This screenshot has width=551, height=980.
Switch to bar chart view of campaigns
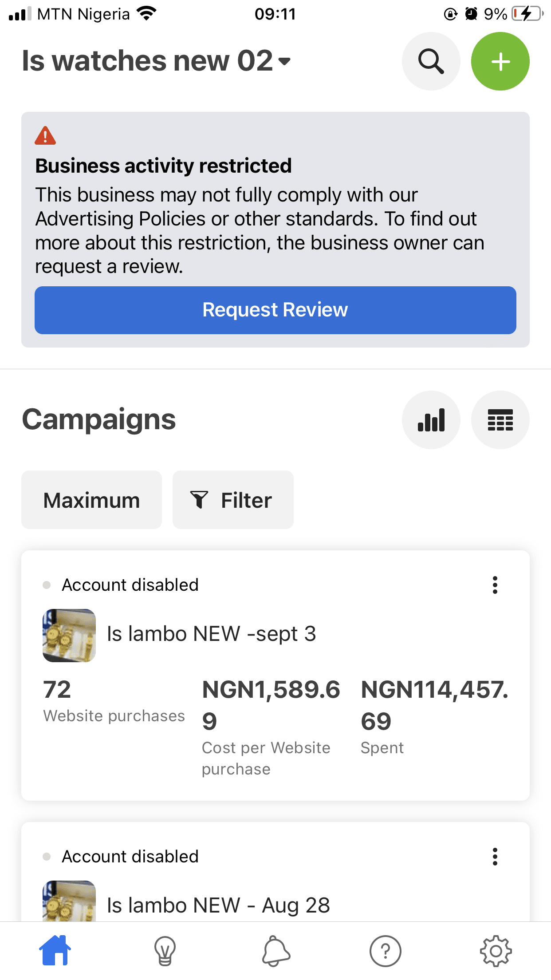431,420
